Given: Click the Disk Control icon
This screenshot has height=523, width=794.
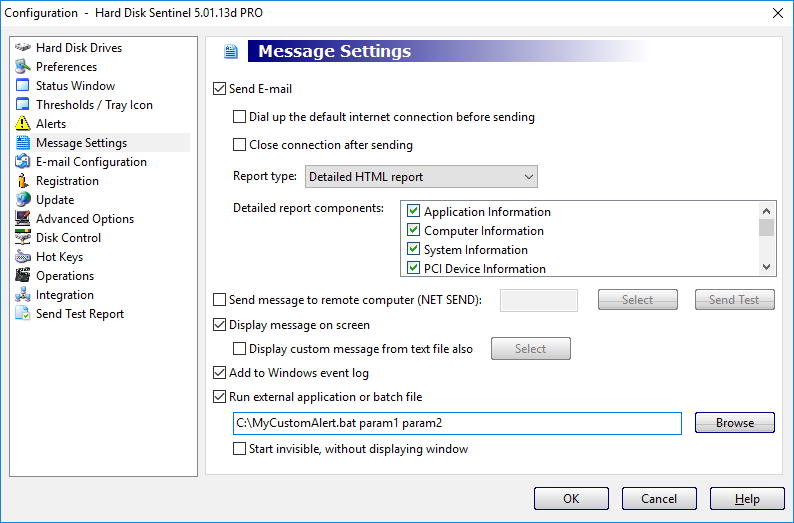Looking at the screenshot, I should pyautogui.click(x=23, y=237).
